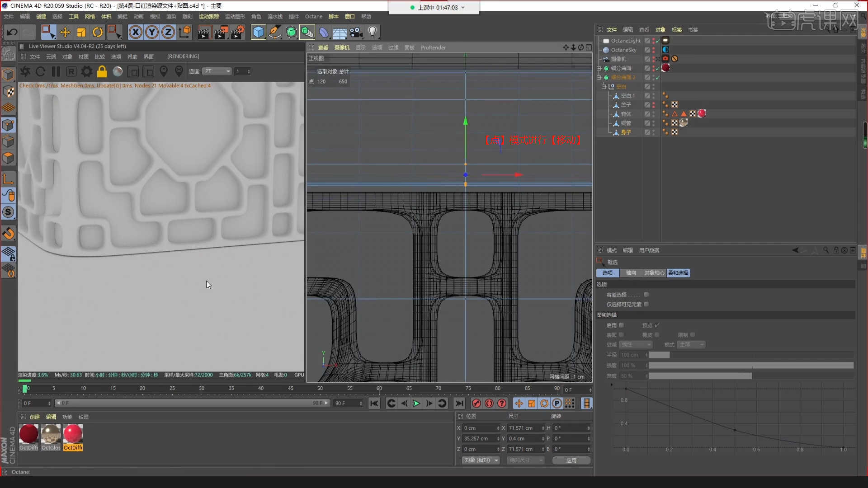Click the Camera object icon

click(x=356, y=32)
